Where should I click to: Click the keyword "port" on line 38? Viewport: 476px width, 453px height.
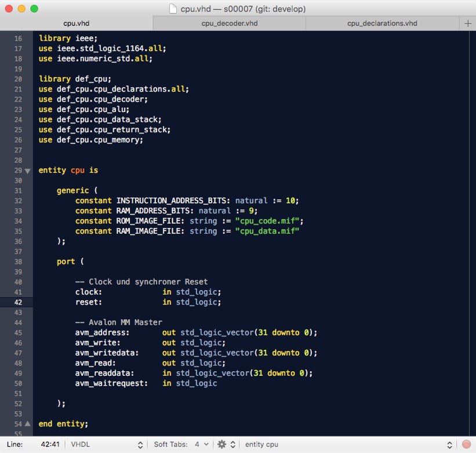click(x=66, y=262)
